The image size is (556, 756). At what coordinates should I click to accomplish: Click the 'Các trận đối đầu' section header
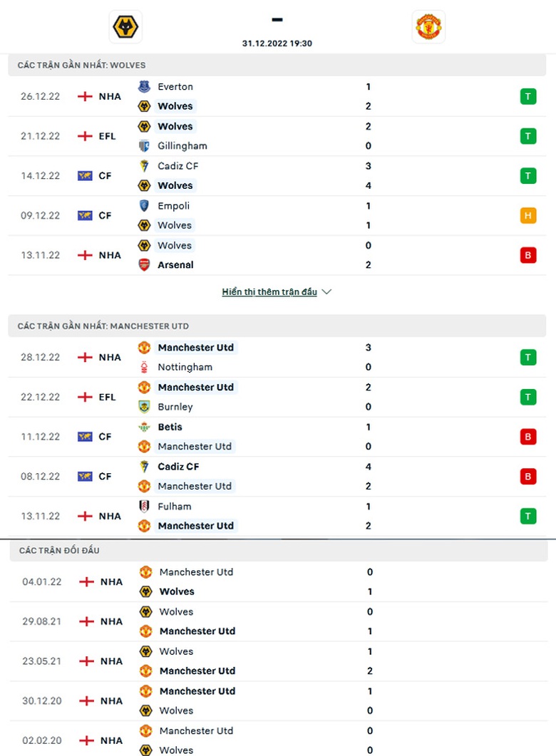point(60,551)
